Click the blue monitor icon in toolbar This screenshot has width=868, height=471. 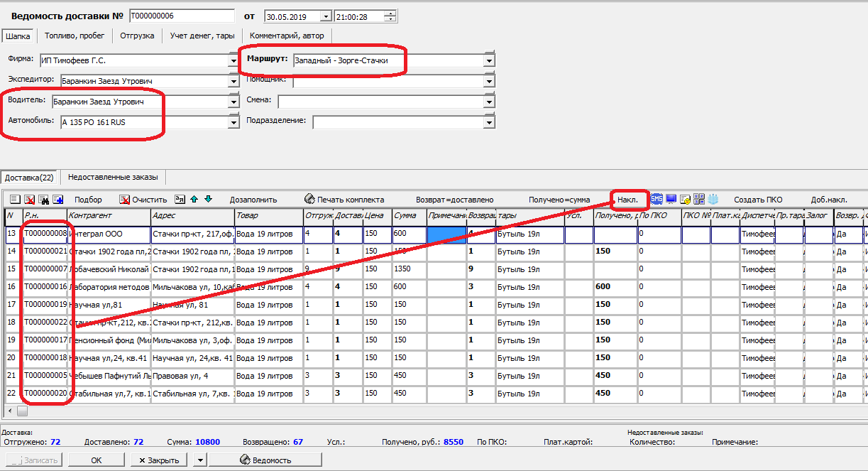click(671, 200)
